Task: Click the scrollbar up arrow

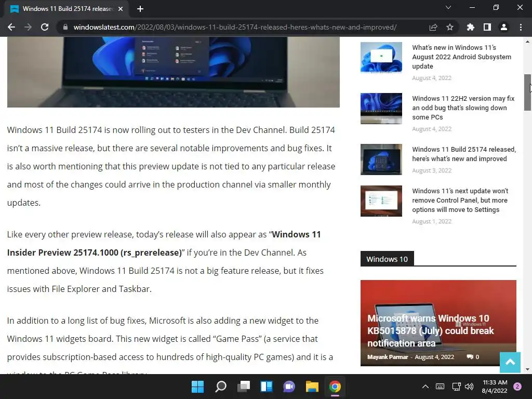Action: click(x=527, y=42)
